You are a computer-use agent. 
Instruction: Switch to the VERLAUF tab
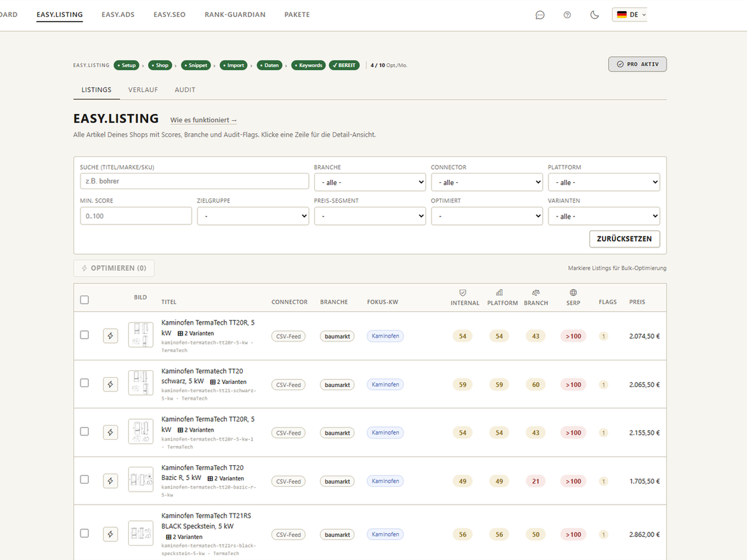pos(143,90)
